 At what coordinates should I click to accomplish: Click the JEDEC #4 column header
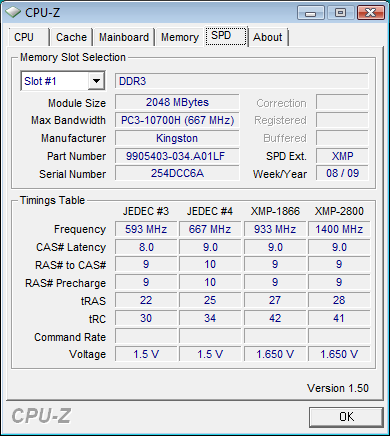coord(210,211)
